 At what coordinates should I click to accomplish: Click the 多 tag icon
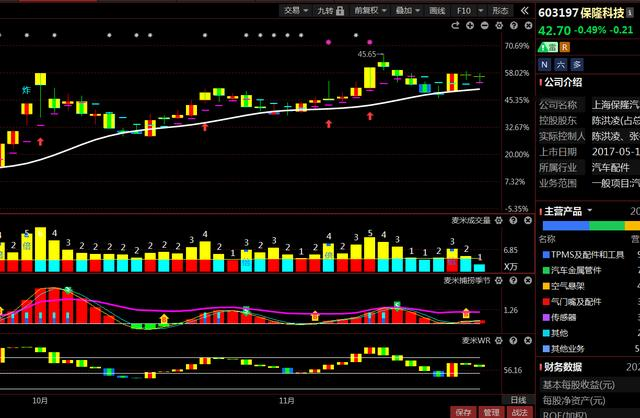coord(577,64)
